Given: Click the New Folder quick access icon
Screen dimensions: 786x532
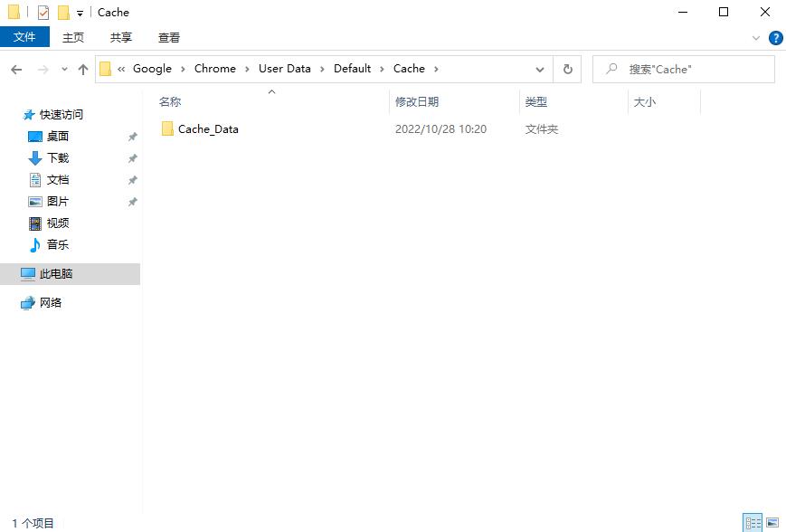Looking at the screenshot, I should point(63,12).
